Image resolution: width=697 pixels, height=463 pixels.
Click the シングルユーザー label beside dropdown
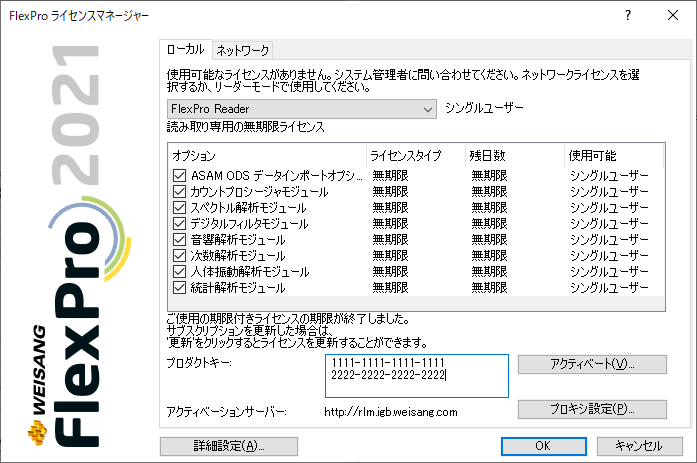coord(485,108)
